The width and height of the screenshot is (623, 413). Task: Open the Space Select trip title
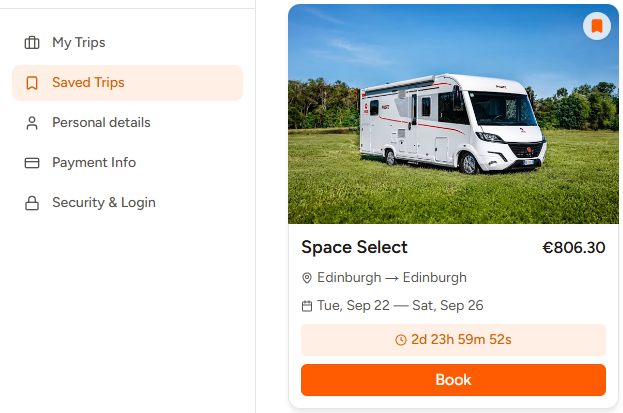point(354,247)
